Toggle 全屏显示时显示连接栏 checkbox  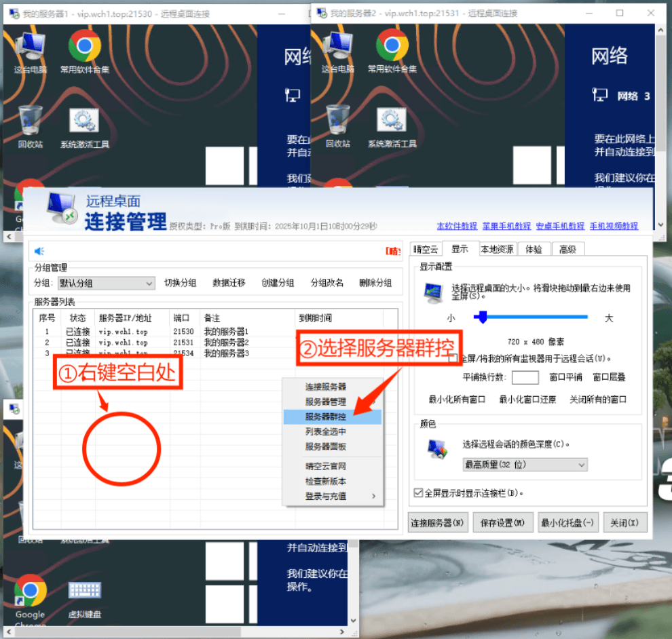(418, 493)
